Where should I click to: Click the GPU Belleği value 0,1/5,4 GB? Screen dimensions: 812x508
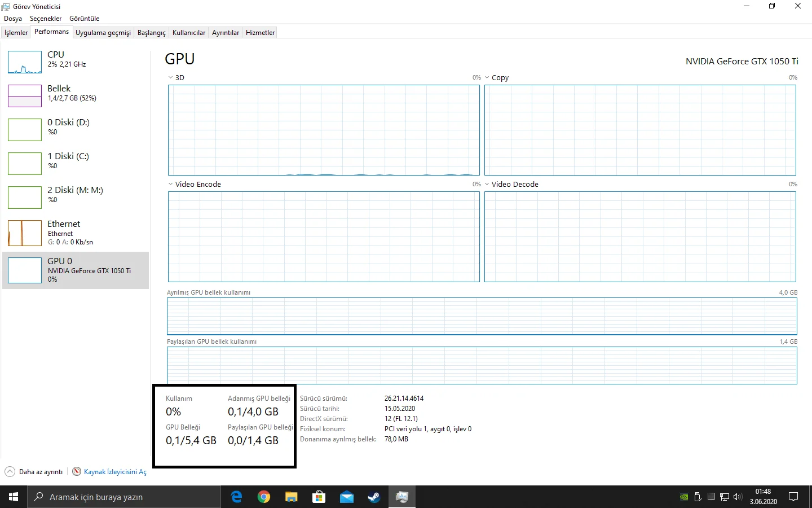pos(191,441)
